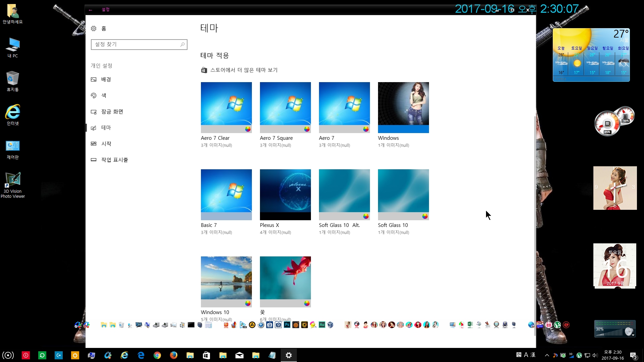Show hidden system tray icons

547,355
